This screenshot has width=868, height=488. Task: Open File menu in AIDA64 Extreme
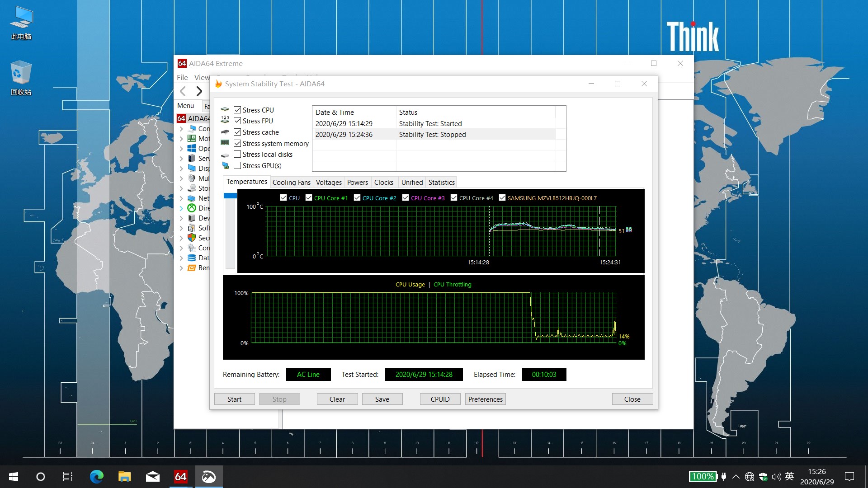coord(182,77)
